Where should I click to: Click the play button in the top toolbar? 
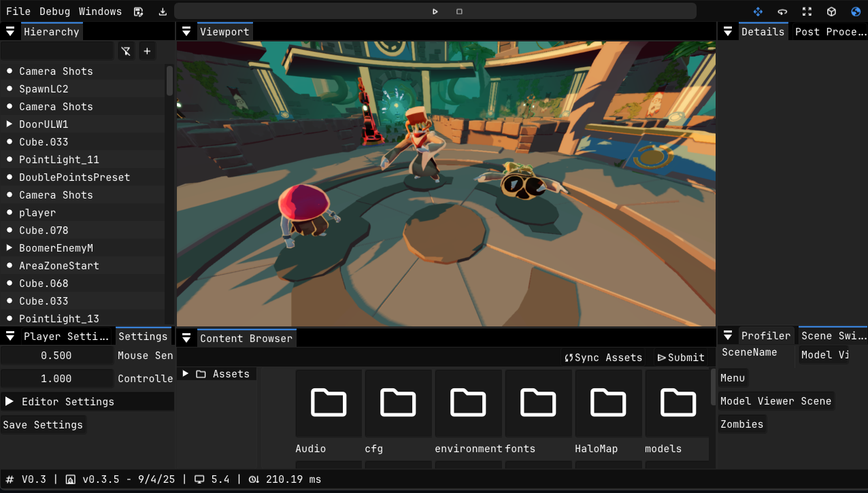click(x=435, y=12)
